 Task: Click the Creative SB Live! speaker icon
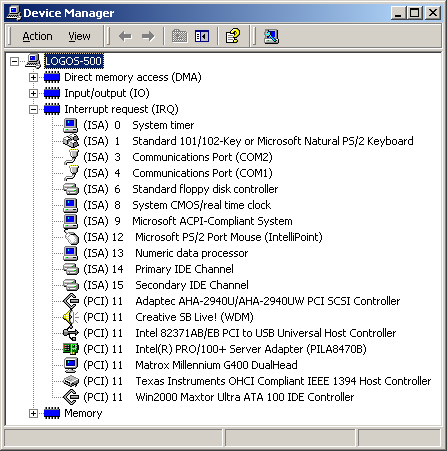(71, 317)
